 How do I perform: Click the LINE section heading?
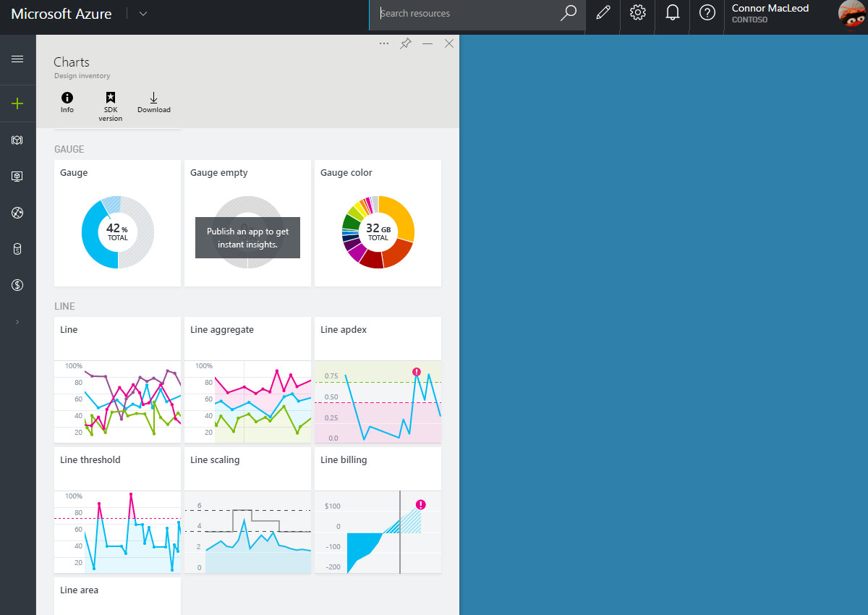point(64,307)
